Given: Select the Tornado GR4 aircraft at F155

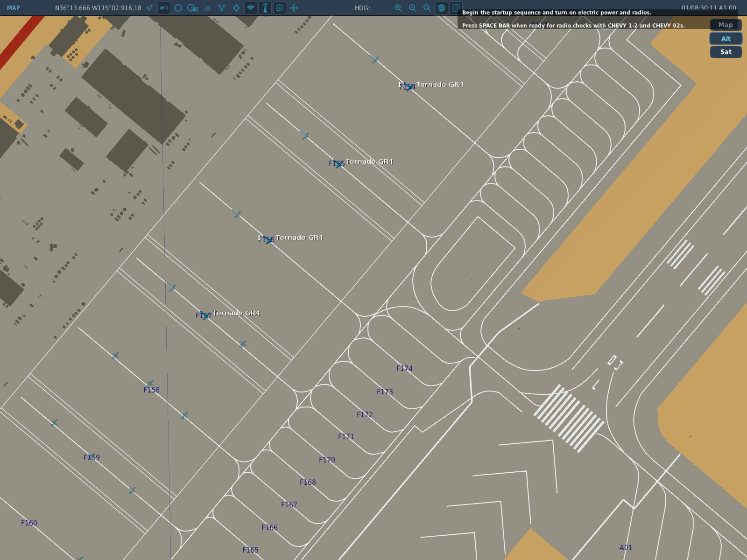Looking at the screenshot, I should point(339,164).
